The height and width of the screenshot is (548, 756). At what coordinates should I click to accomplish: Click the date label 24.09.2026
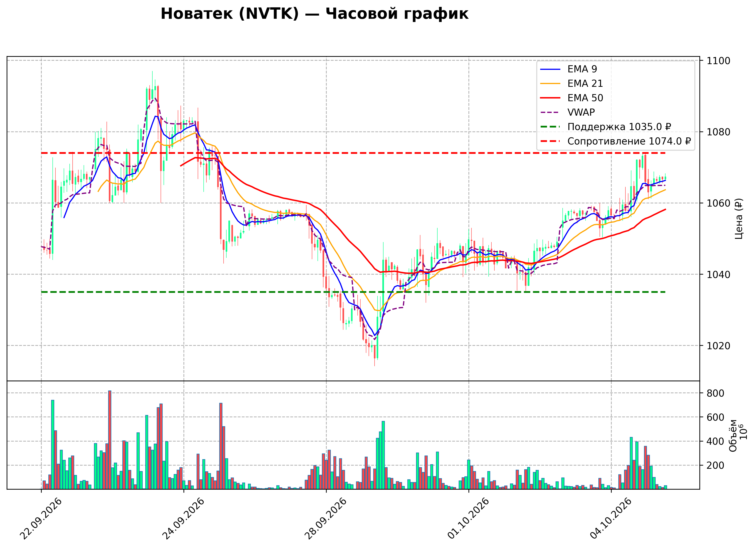183,519
